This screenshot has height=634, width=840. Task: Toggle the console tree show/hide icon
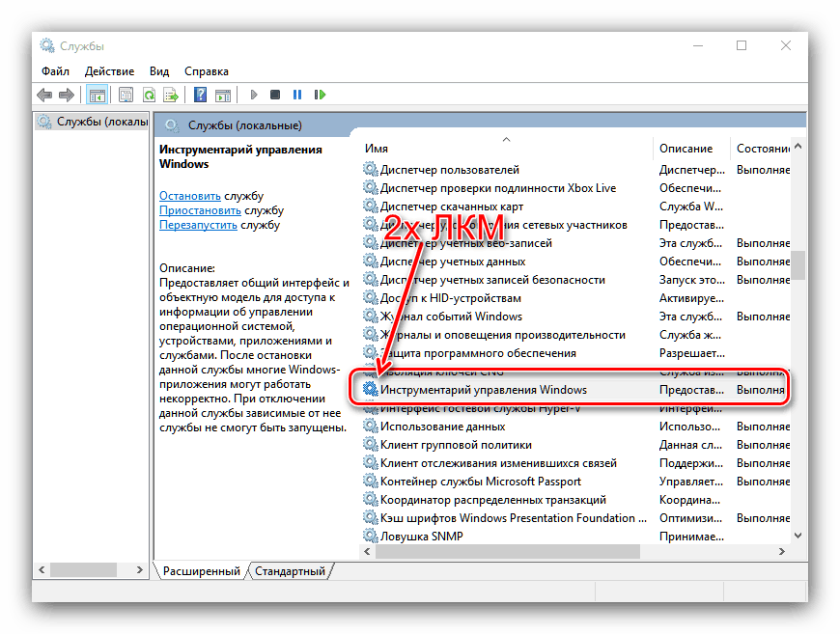pyautogui.click(x=97, y=96)
